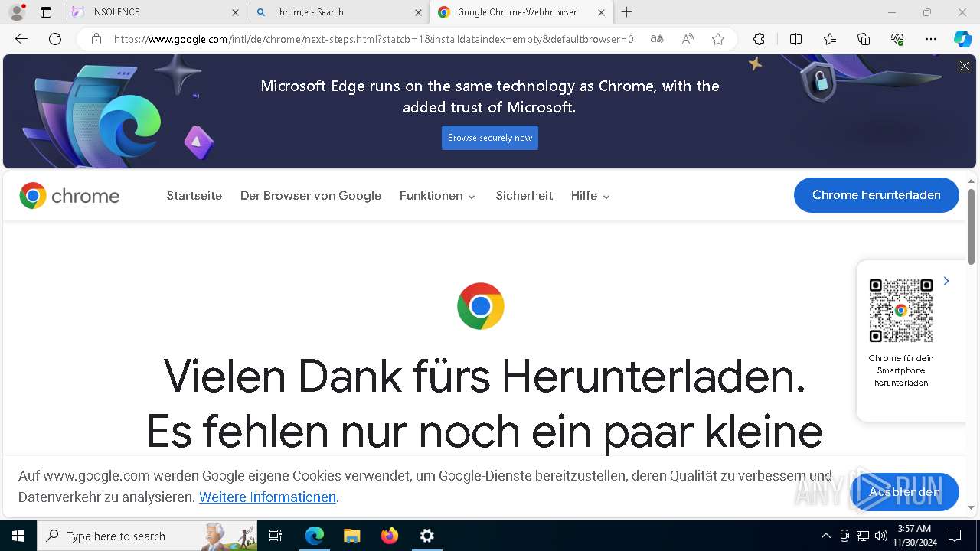This screenshot has width=980, height=551.
Task: Open Settings gear taskbar icon
Action: (x=427, y=536)
